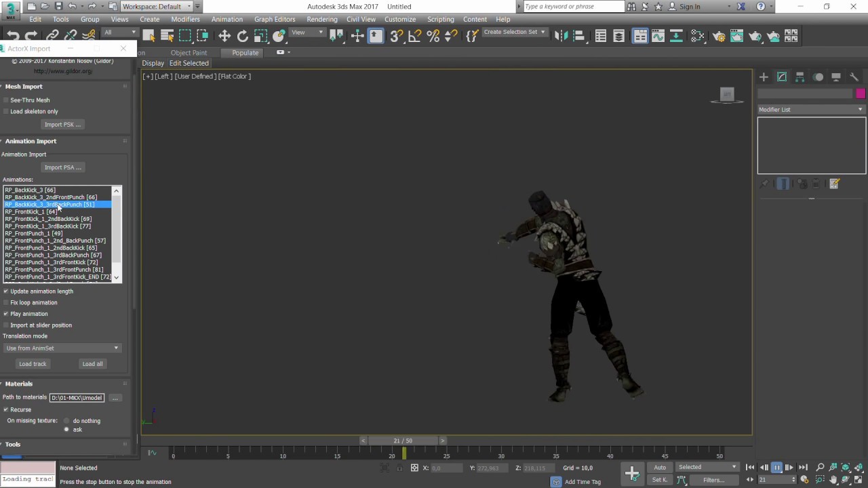Select RP_FrontKick_1 [64] animation in list
This screenshot has height=488, width=868.
tap(31, 211)
